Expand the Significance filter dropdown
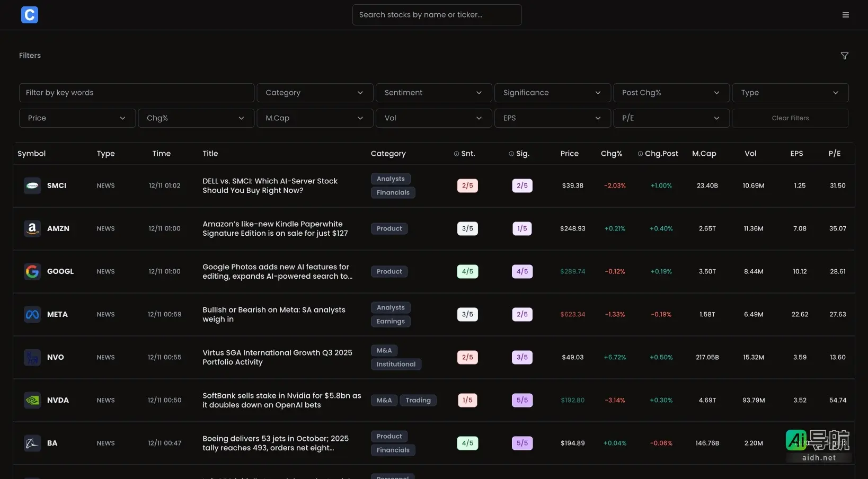 (x=552, y=93)
